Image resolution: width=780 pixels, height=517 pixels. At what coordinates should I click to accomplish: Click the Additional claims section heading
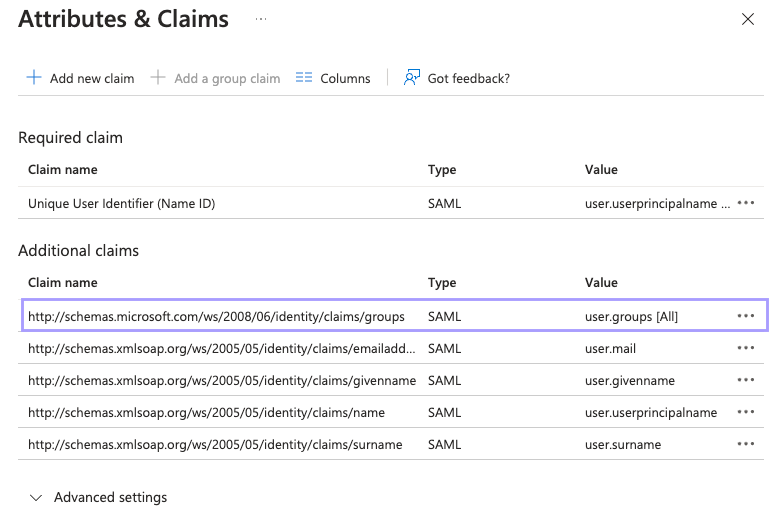pyautogui.click(x=79, y=250)
